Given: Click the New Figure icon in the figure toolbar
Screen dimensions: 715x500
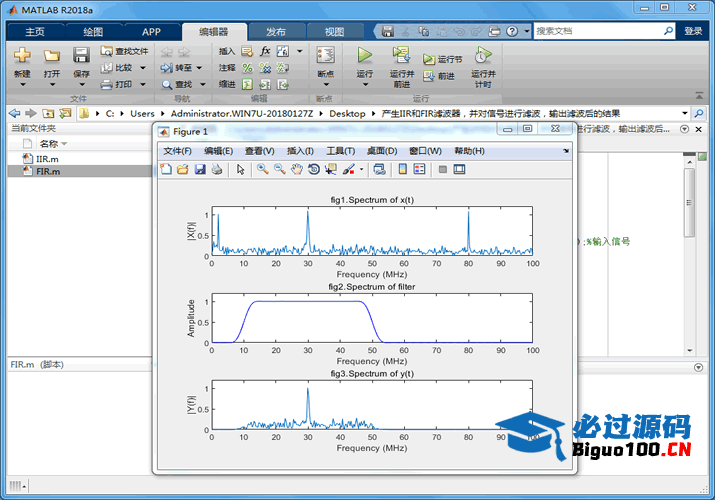Looking at the screenshot, I should (x=166, y=170).
